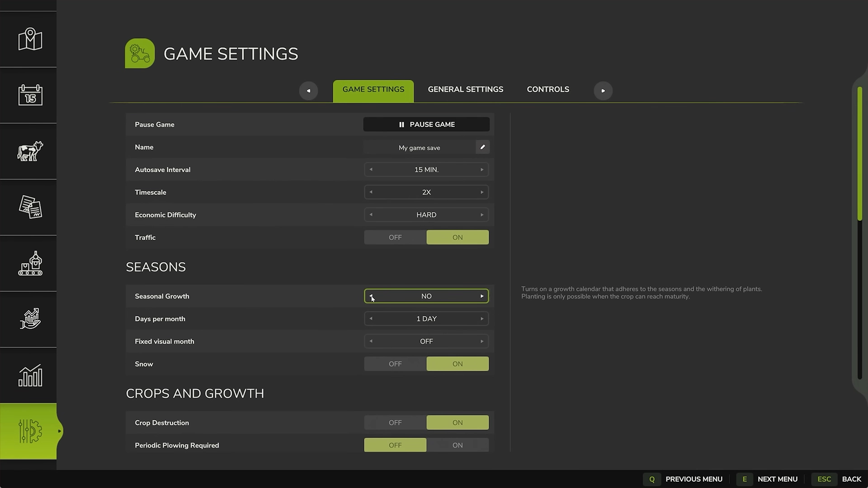Click the green vertical scrollbar

coord(859,154)
